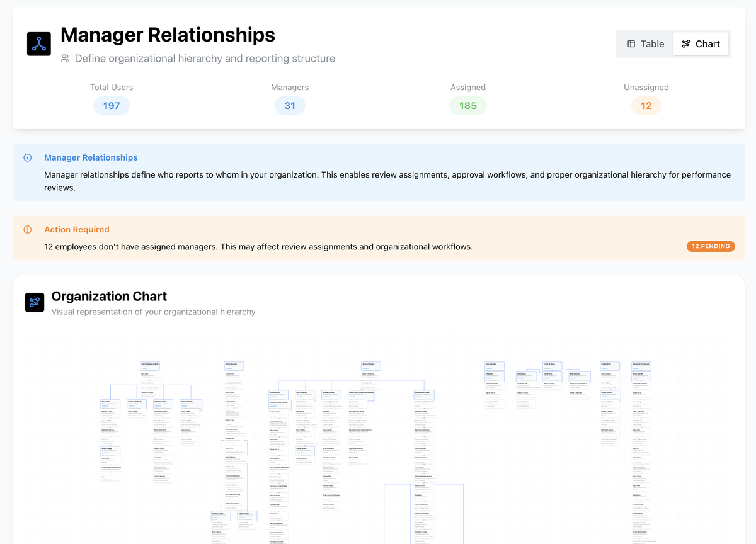Screen dimensions: 756x544
Task: Select the top node of rightmost org column
Action: tap(641, 366)
